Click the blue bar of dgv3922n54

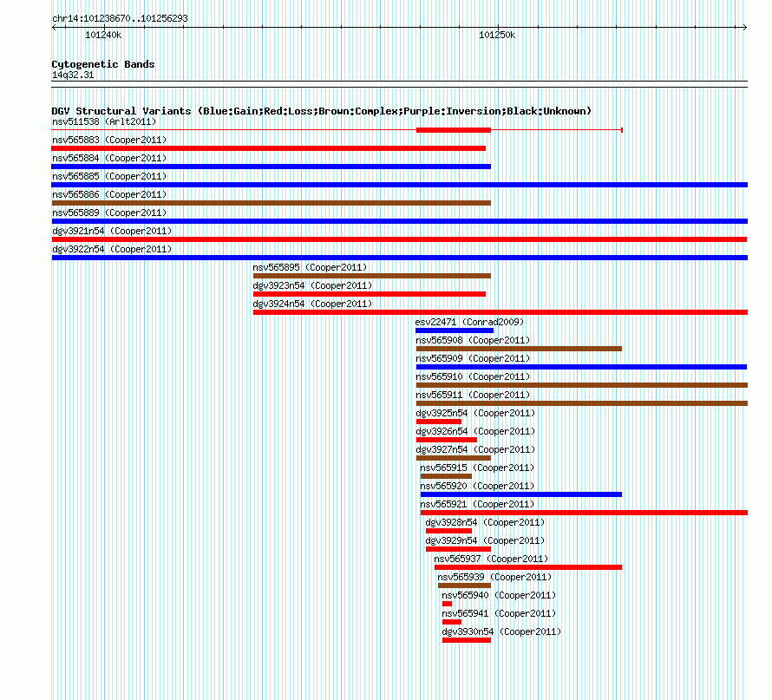tap(399, 258)
